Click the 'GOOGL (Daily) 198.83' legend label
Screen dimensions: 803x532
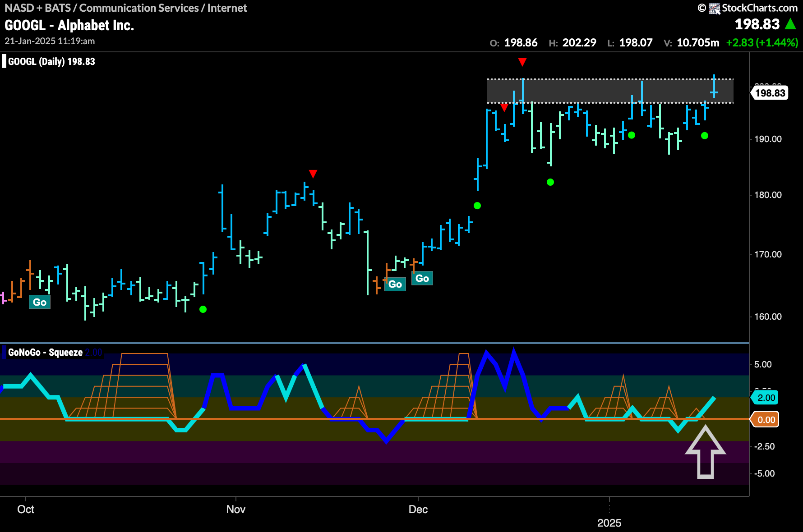[x=51, y=62]
